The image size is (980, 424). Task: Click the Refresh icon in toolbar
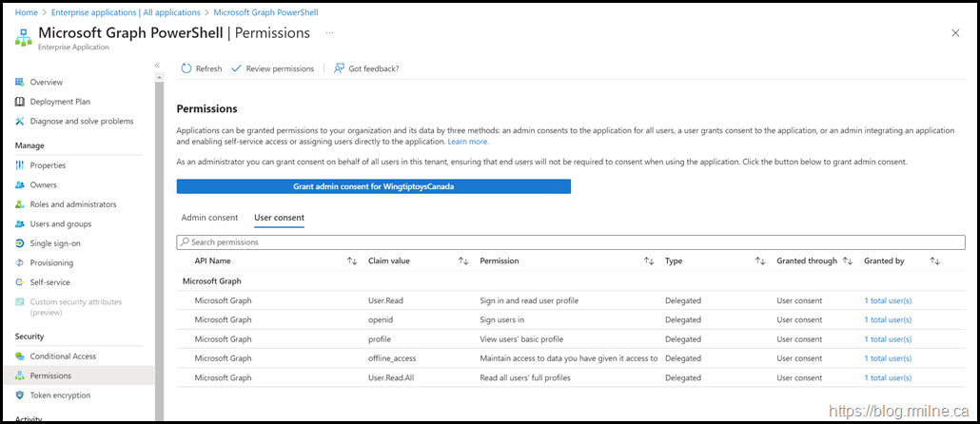pos(186,68)
